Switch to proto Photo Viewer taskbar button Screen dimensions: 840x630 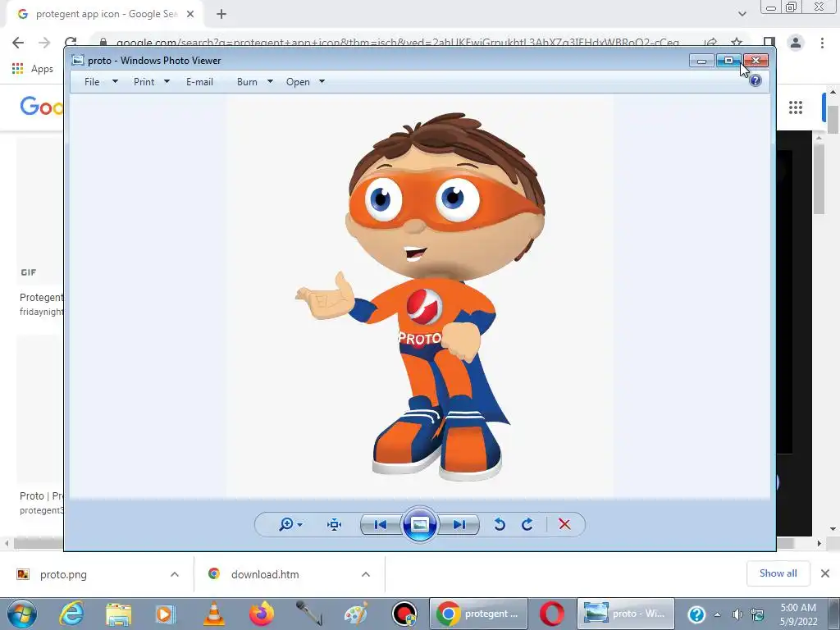pos(625,614)
